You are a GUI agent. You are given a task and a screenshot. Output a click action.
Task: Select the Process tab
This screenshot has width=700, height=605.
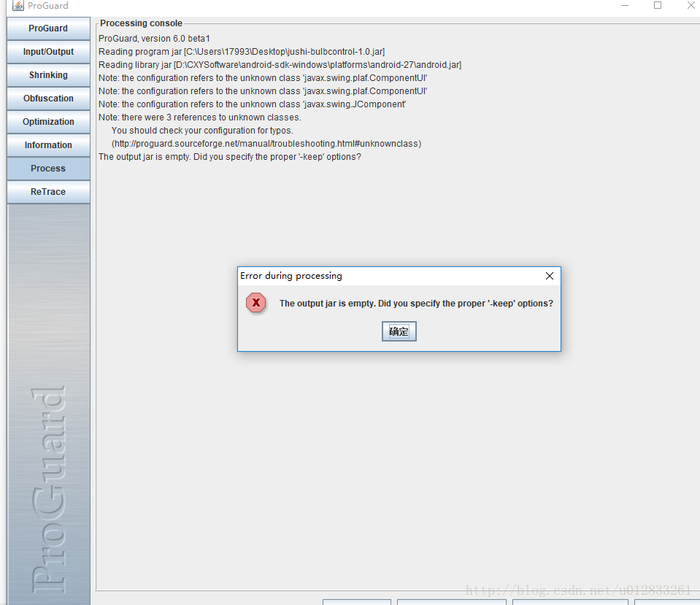(48, 169)
